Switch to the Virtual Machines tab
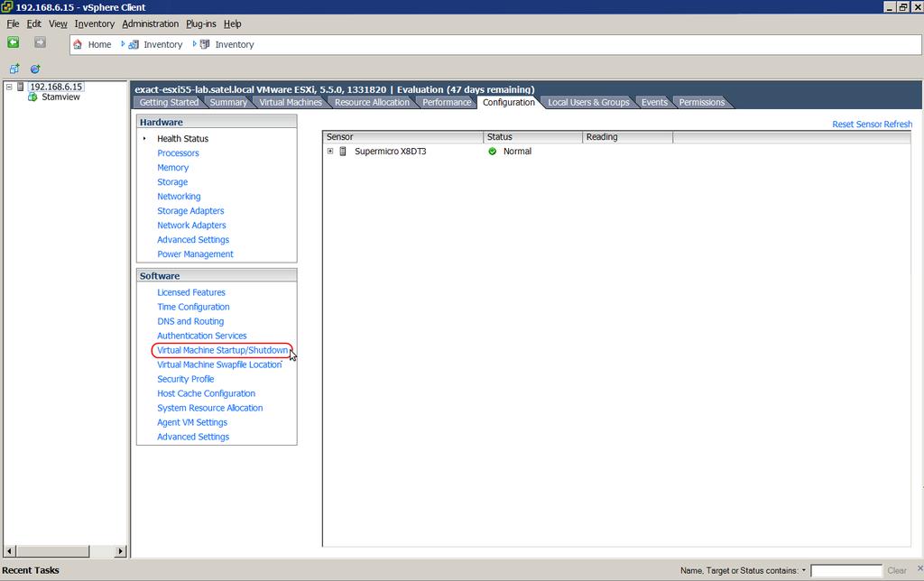Image resolution: width=924 pixels, height=581 pixels. tap(291, 103)
